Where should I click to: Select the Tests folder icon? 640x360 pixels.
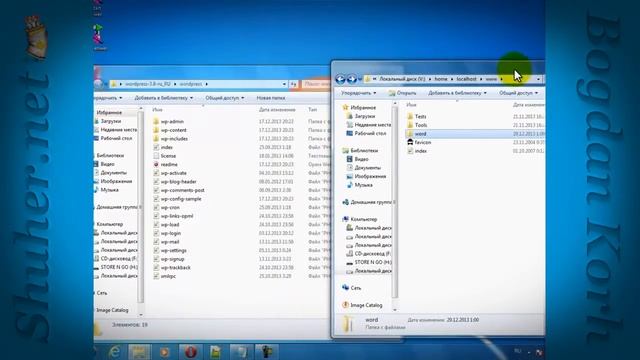point(410,117)
